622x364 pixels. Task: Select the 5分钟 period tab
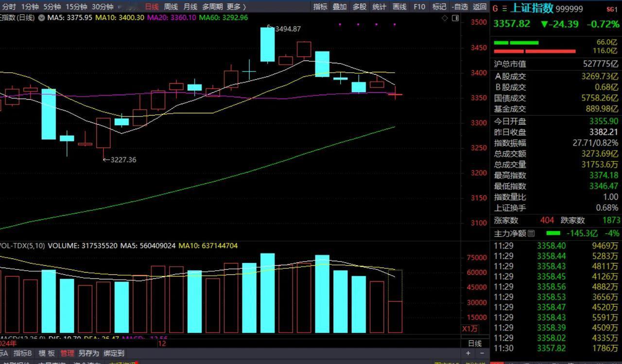coord(52,7)
